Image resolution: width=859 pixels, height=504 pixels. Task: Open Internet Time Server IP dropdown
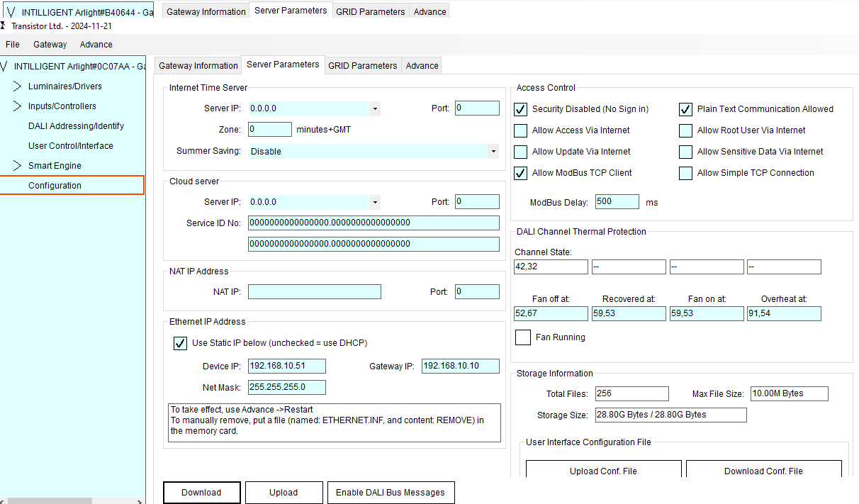click(x=374, y=109)
